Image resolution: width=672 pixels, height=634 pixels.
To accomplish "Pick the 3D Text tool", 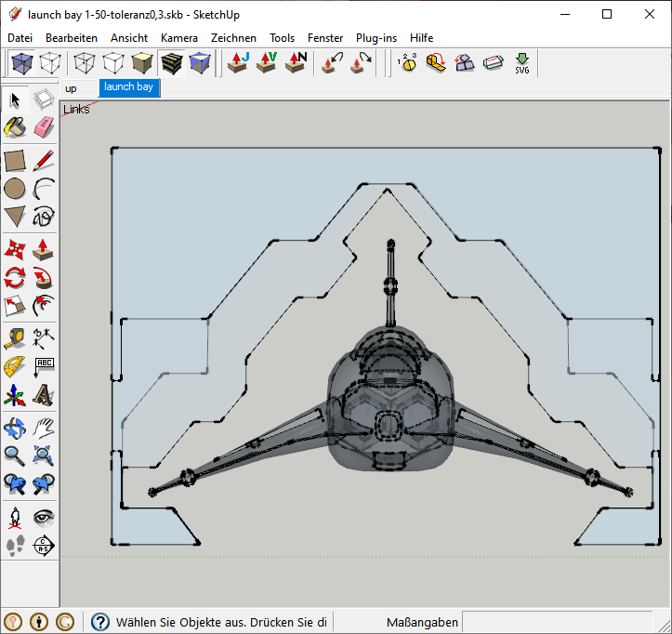I will click(44, 394).
